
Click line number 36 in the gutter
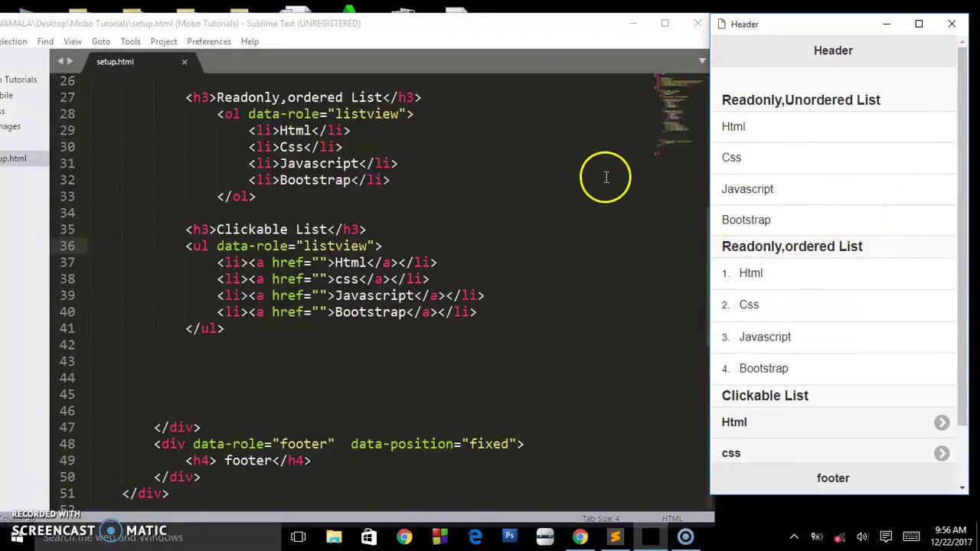[x=67, y=246]
